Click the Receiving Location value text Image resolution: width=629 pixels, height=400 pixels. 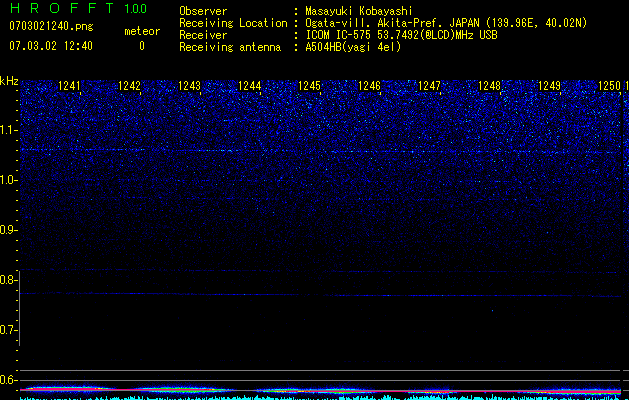[x=446, y=23]
